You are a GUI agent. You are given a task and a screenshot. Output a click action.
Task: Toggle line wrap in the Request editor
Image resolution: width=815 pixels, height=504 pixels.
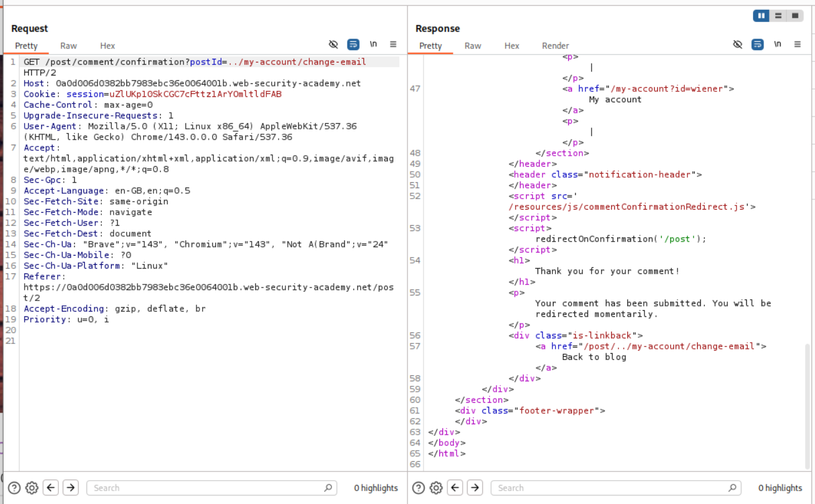coord(353,44)
